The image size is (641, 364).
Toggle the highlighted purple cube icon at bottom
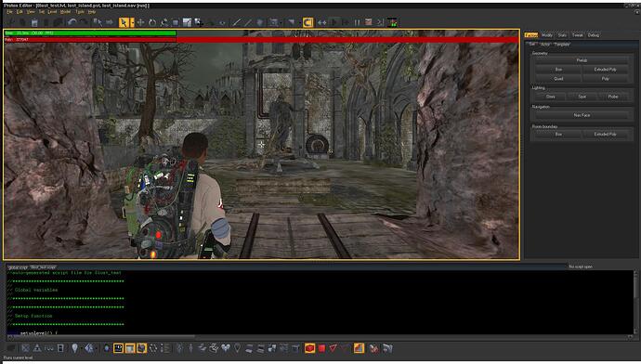pos(141,348)
